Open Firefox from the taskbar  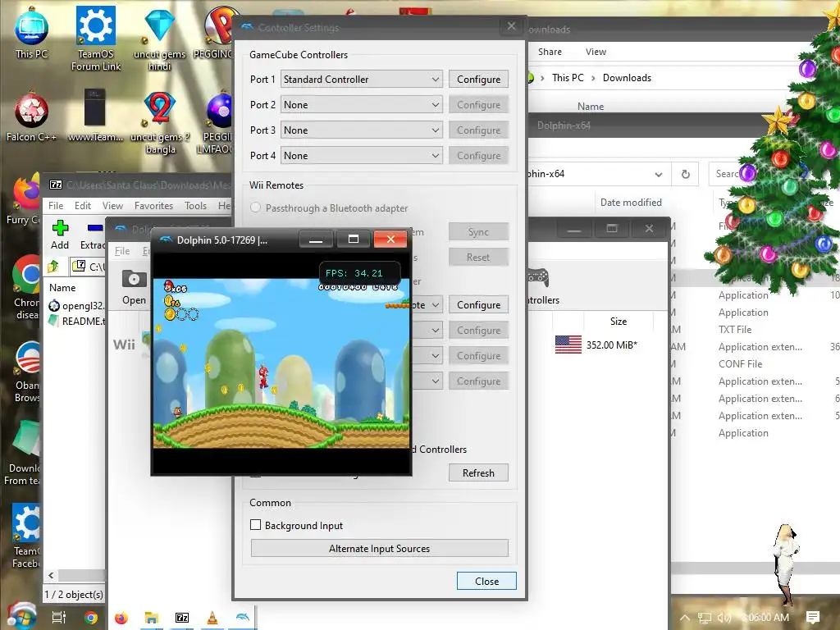121,618
